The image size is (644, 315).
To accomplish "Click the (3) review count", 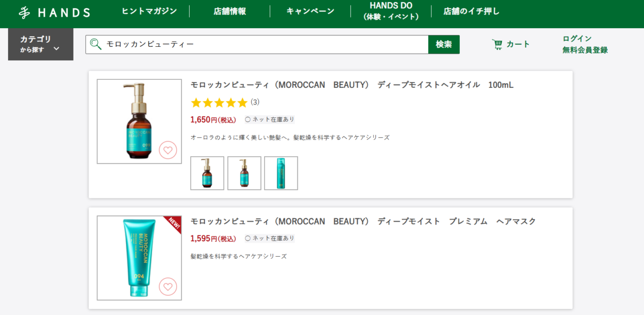I will (x=255, y=102).
